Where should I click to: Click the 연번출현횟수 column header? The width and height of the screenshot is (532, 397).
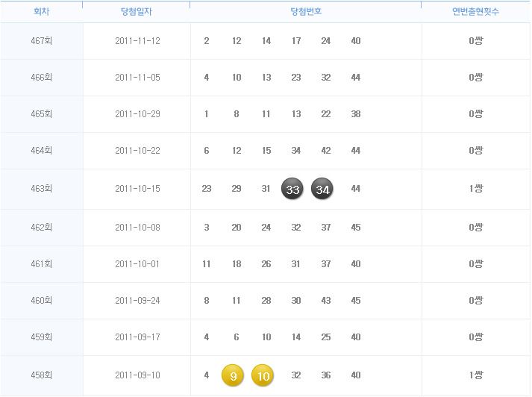[476, 11]
